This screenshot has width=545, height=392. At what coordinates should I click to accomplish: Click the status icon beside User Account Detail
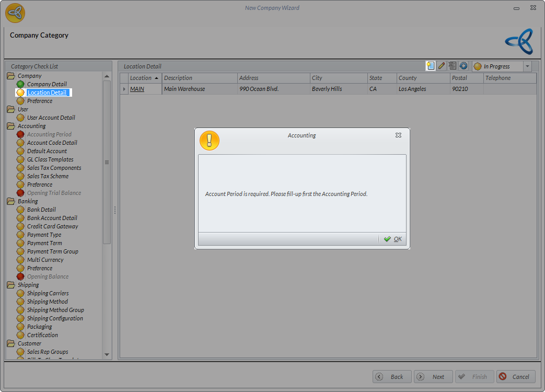(x=20, y=118)
